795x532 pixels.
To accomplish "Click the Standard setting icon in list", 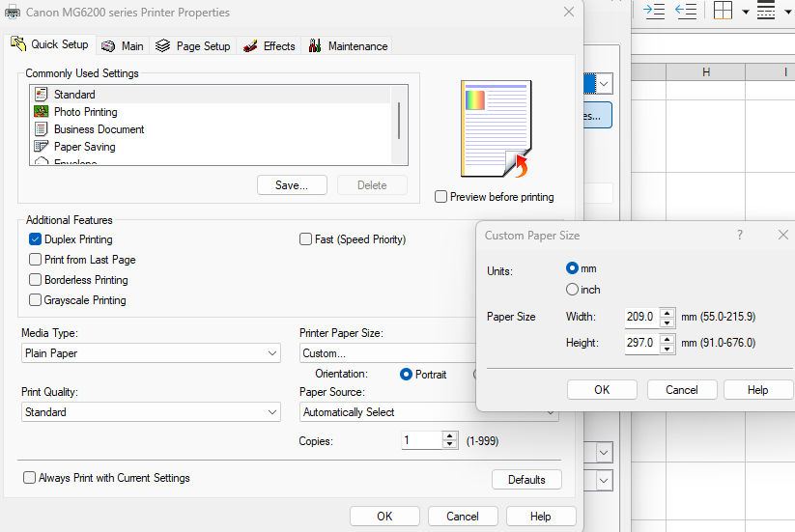I will (x=41, y=95).
